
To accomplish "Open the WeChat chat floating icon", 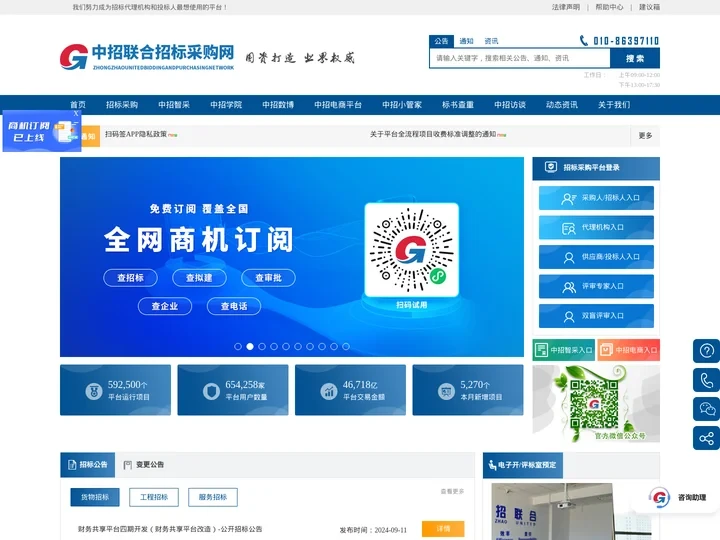I will pos(706,409).
